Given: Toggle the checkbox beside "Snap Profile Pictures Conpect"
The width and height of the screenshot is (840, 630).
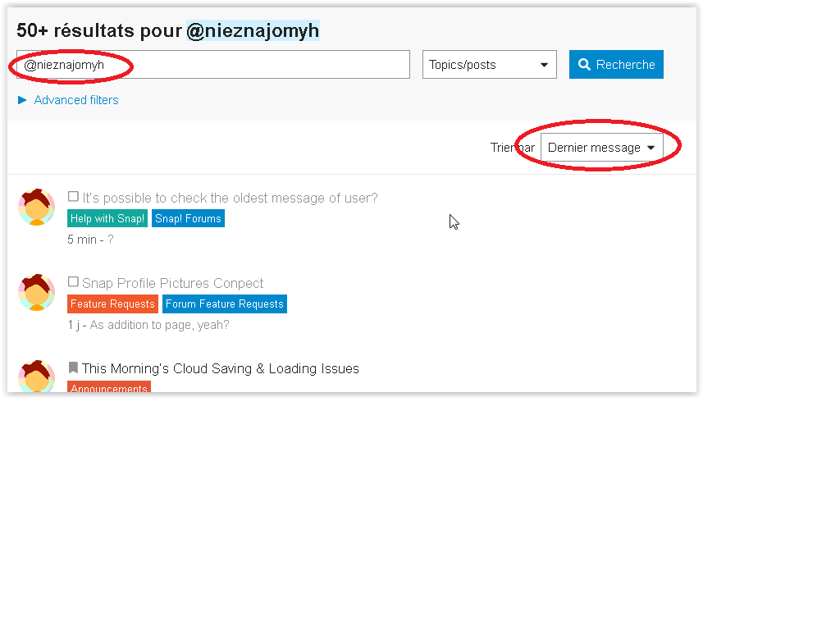Looking at the screenshot, I should (x=73, y=281).
